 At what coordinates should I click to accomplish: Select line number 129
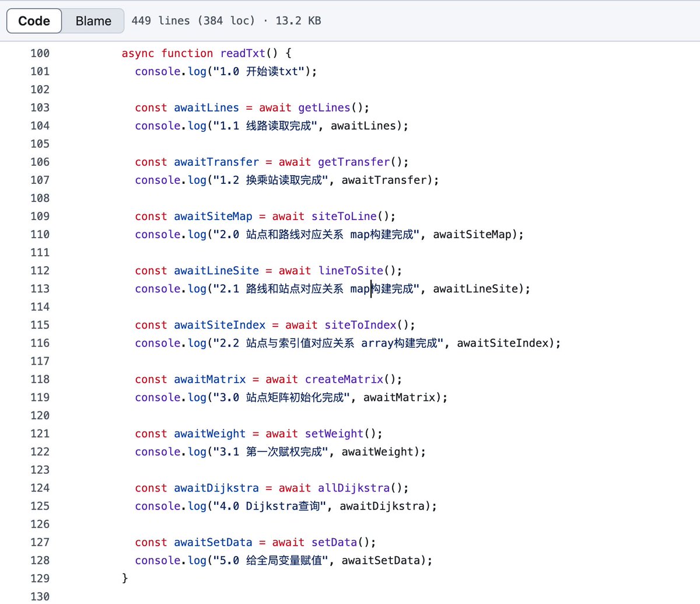(40, 578)
